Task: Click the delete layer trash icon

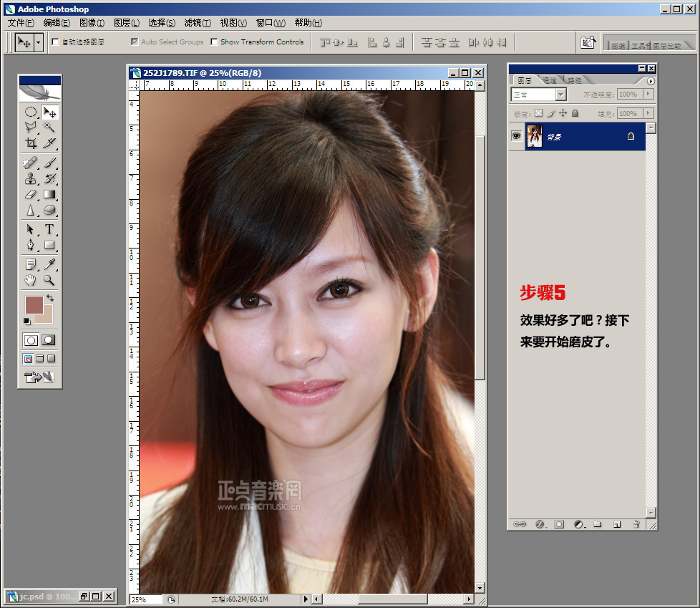Action: click(636, 524)
